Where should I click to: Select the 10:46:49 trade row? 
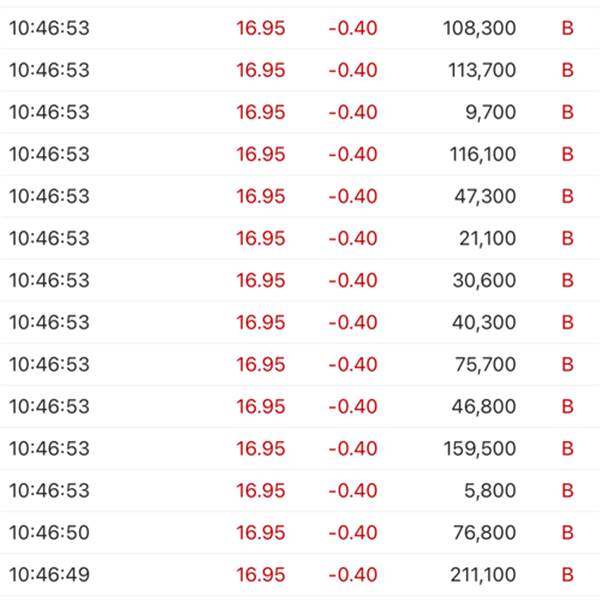click(300, 575)
